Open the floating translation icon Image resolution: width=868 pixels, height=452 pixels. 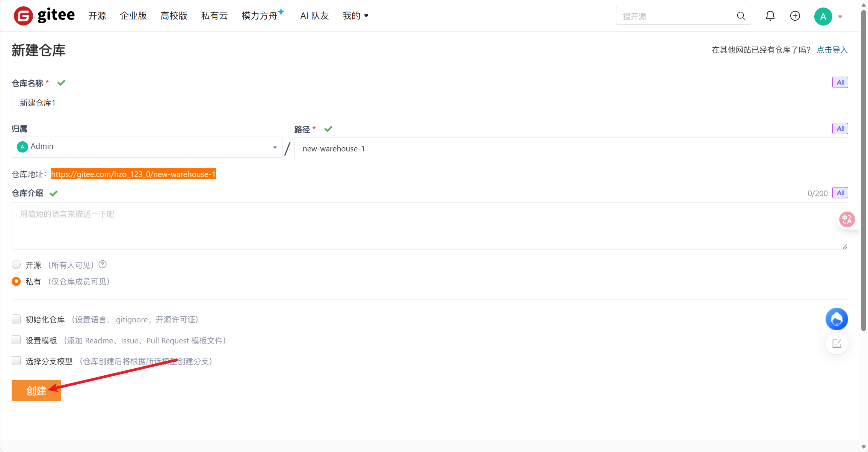847,219
